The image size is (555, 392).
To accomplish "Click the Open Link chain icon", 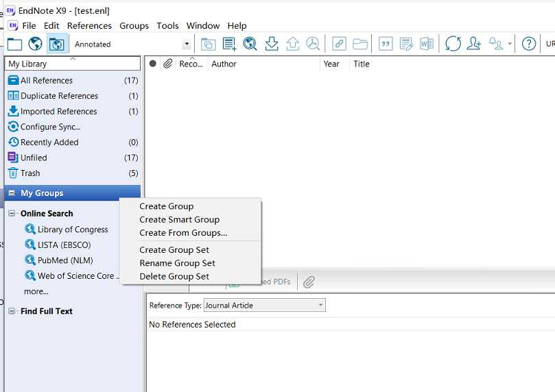I will pos(339,44).
